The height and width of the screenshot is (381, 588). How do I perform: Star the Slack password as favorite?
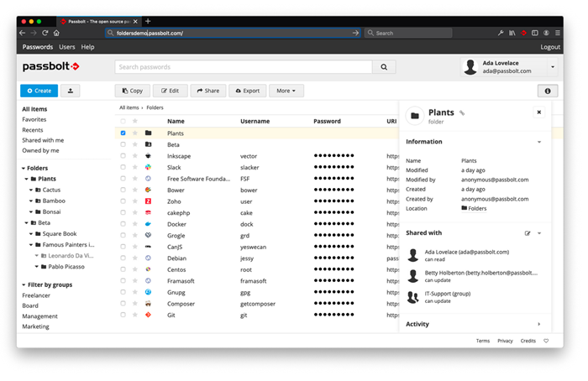[x=135, y=167]
